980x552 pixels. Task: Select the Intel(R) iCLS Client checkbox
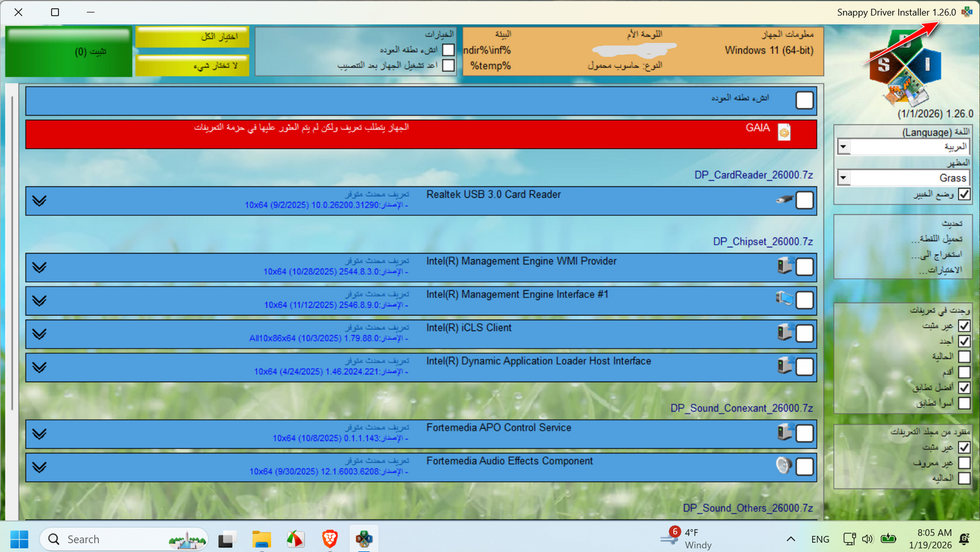pos(805,334)
